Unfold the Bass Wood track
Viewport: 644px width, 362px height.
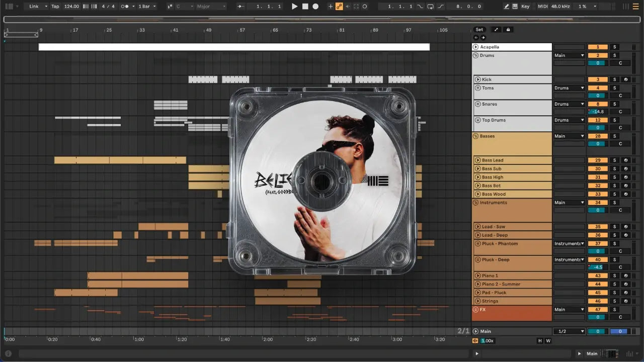477,194
